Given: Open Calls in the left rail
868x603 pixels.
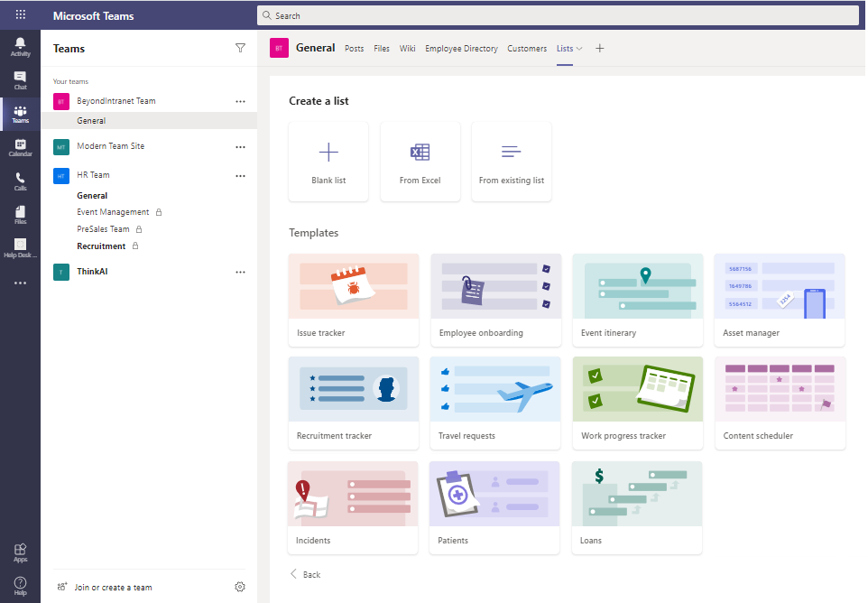Looking at the screenshot, I should (20, 181).
